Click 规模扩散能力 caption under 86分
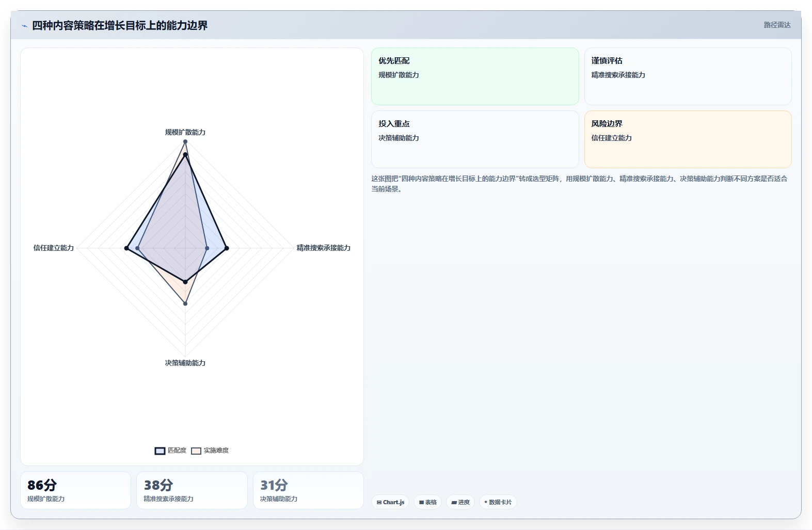 pos(46,499)
